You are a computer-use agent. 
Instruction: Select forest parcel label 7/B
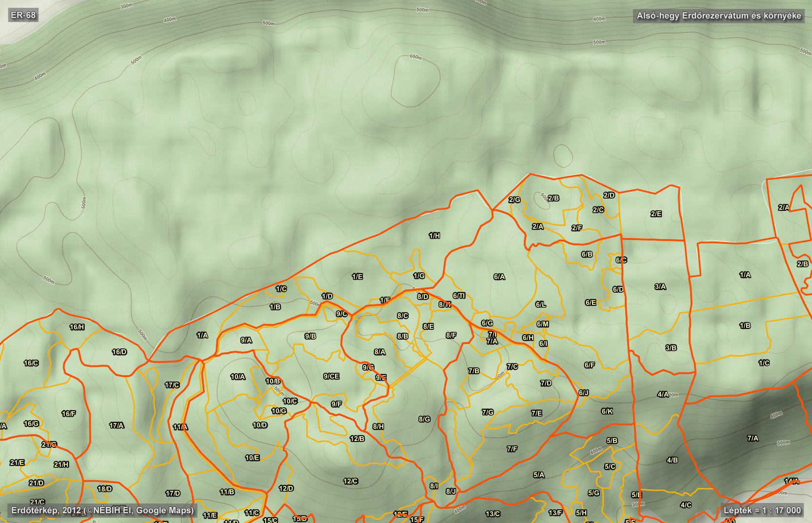click(x=474, y=371)
